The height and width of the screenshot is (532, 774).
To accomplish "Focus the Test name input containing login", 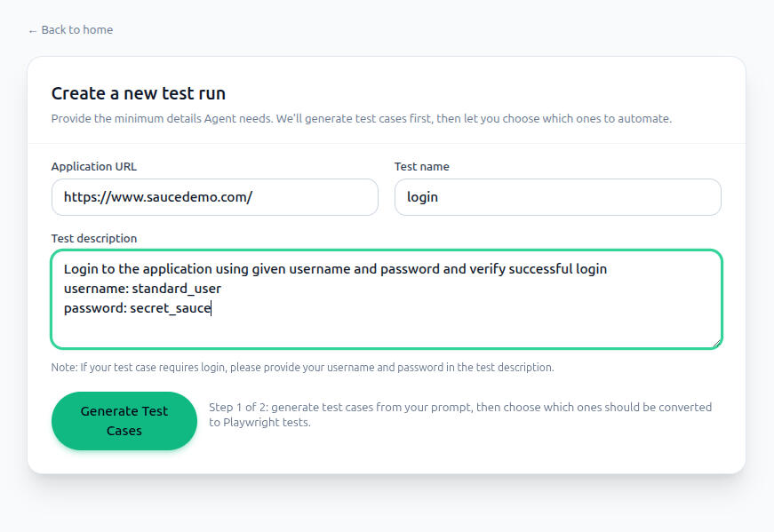I will [557, 197].
